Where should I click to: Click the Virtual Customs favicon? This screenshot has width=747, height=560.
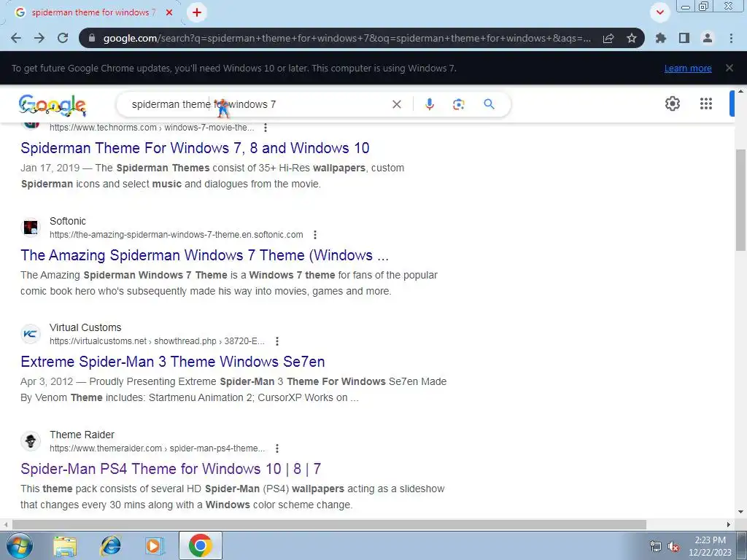[31, 334]
